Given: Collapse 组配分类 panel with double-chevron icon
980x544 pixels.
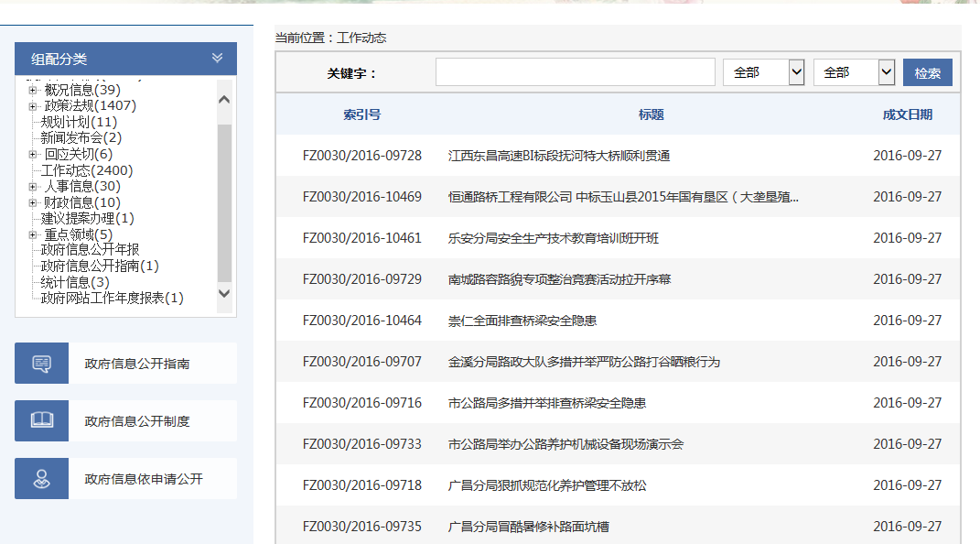Looking at the screenshot, I should 217,58.
